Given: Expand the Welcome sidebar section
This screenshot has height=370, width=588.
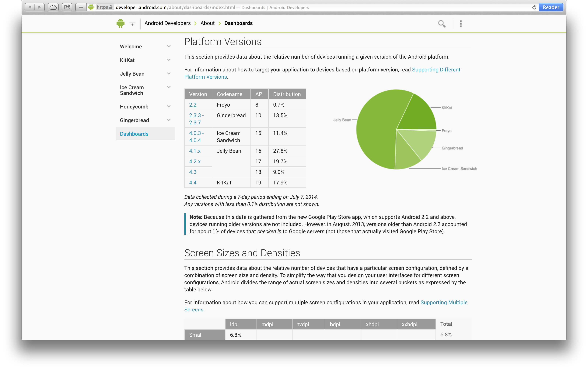Looking at the screenshot, I should coord(169,46).
